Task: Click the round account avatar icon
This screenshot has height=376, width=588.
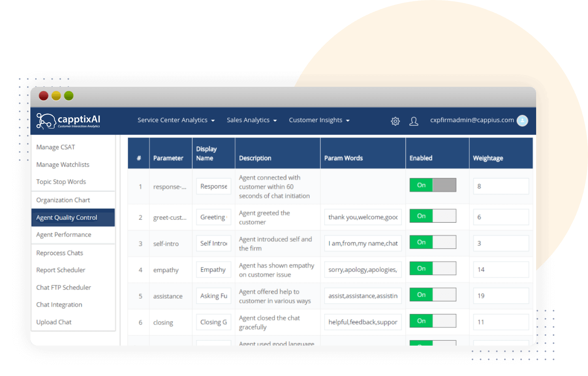Action: 522,120
